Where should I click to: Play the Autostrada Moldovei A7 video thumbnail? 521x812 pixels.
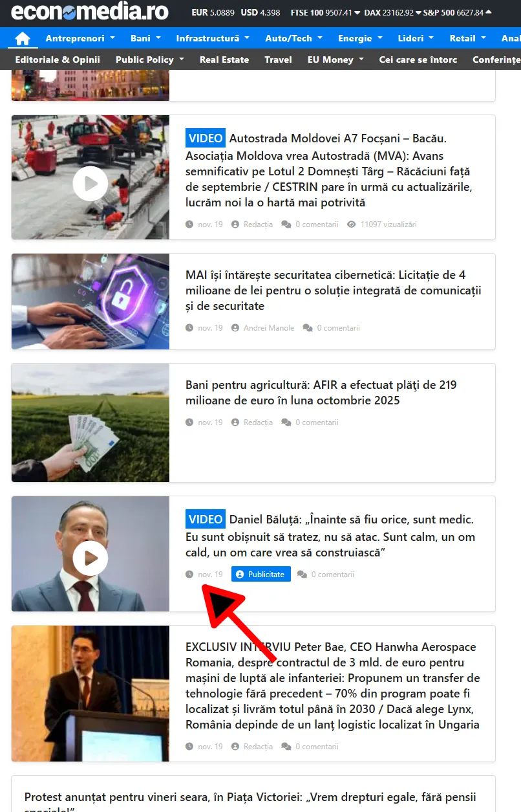(x=90, y=184)
